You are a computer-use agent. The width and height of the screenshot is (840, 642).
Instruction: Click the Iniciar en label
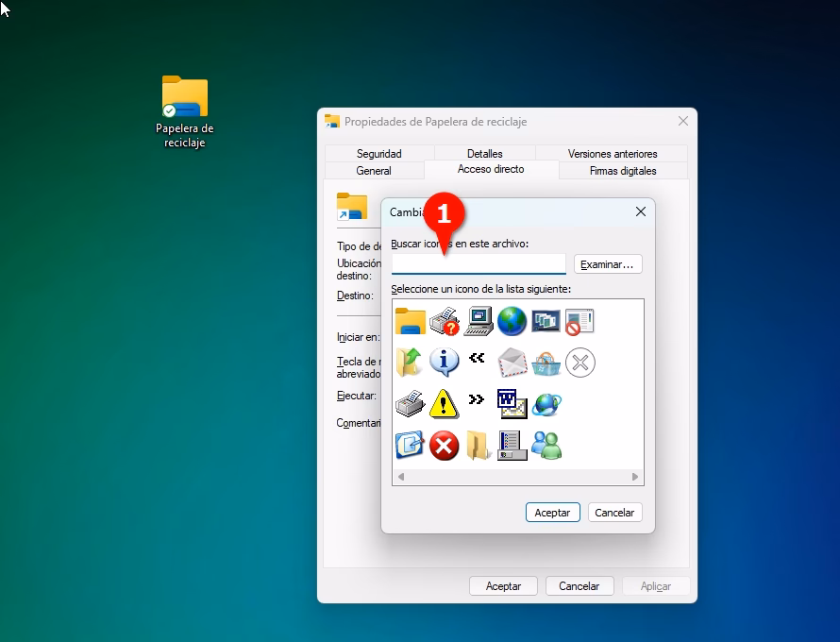(x=358, y=337)
